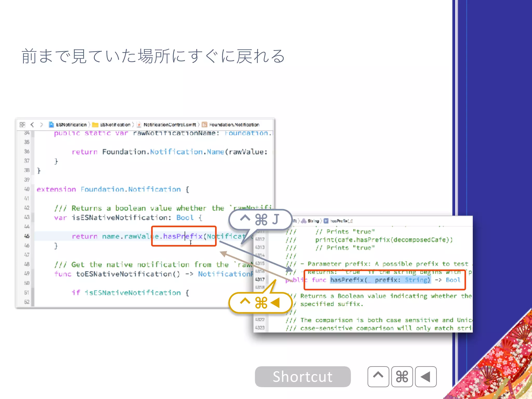The width and height of the screenshot is (532, 399).
Task: Click 'if isESNativeNotification {' on line 51
Action: point(130,293)
